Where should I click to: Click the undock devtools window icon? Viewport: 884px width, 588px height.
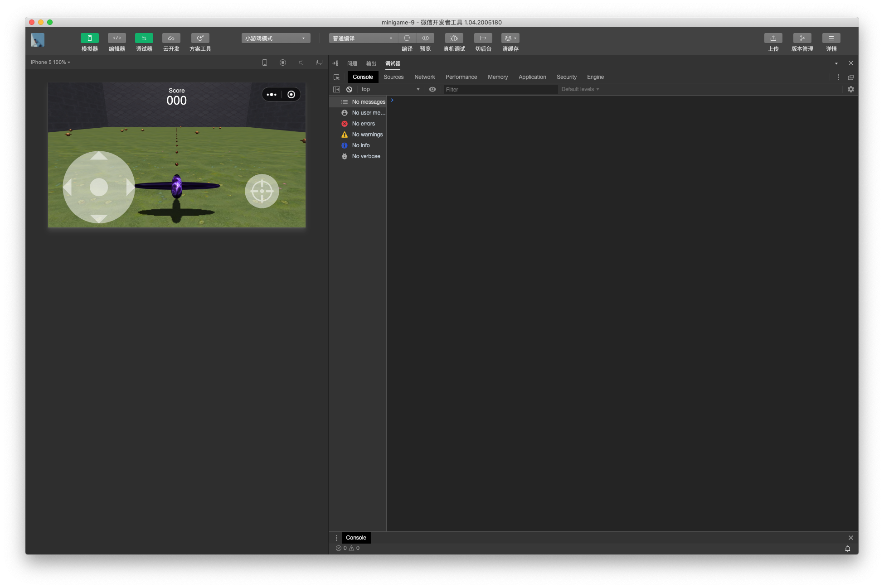[851, 77]
